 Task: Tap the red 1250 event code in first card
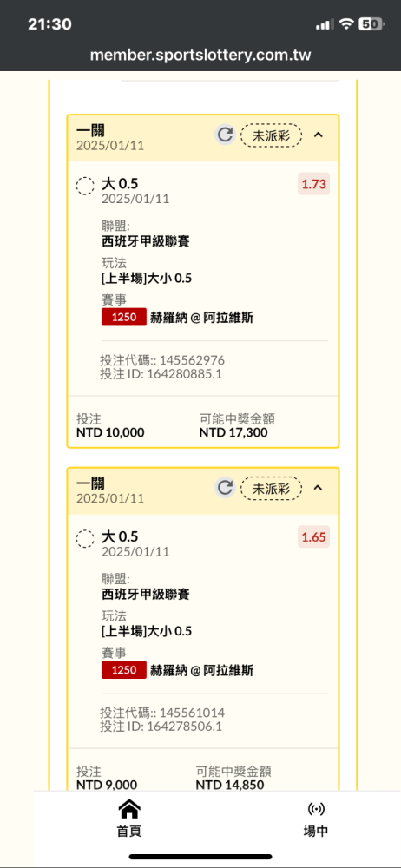pos(124,317)
